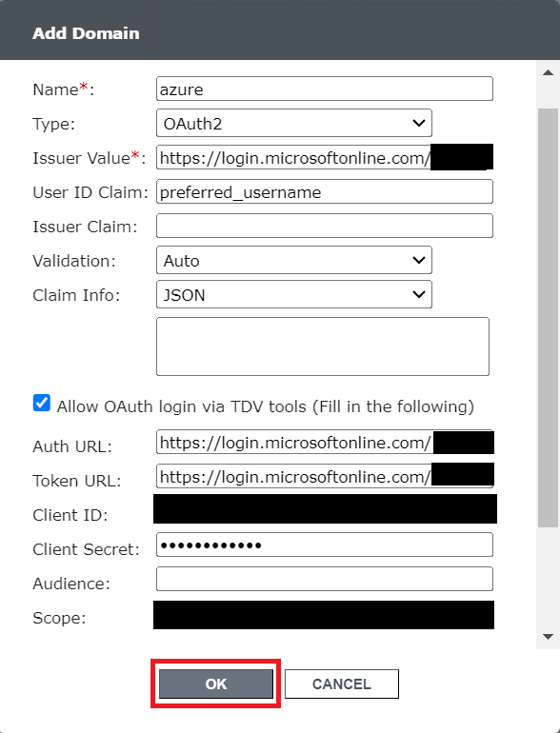The width and height of the screenshot is (560, 733).
Task: Click the Scope field
Action: pyautogui.click(x=324, y=615)
